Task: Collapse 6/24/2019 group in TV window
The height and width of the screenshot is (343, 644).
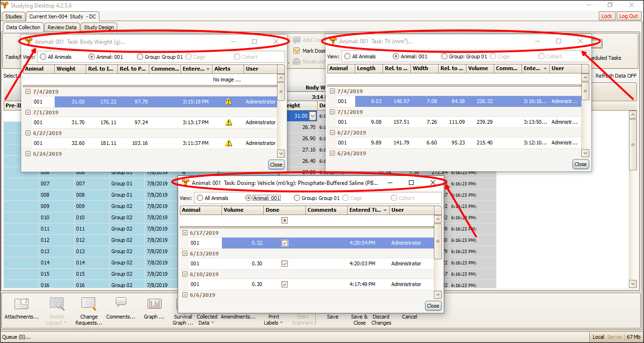Action: click(x=332, y=153)
